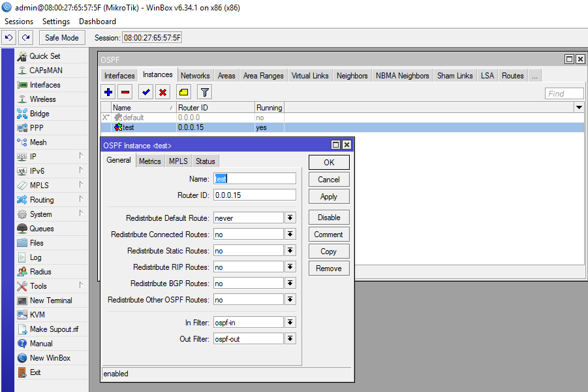This screenshot has width=588, height=392.
Task: Click the Copy button
Action: pyautogui.click(x=329, y=251)
